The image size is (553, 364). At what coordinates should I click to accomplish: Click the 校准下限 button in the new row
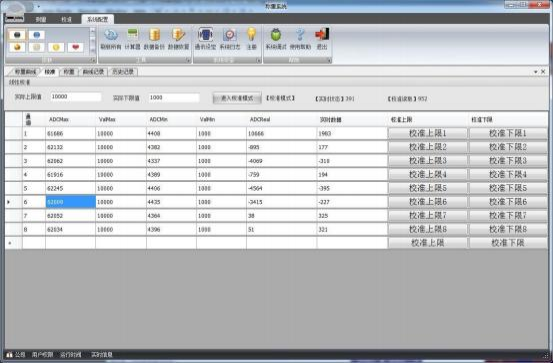click(508, 243)
